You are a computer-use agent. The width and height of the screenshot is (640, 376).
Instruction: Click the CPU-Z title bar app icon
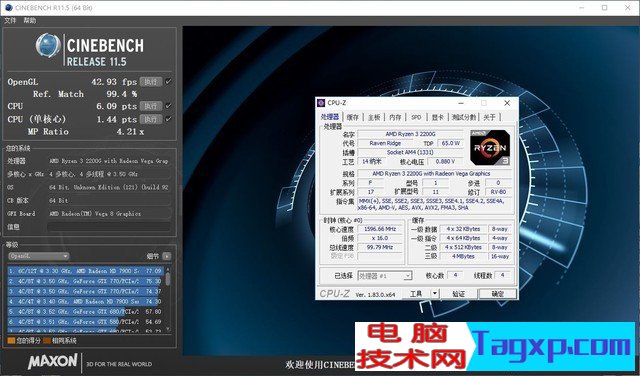pos(322,103)
